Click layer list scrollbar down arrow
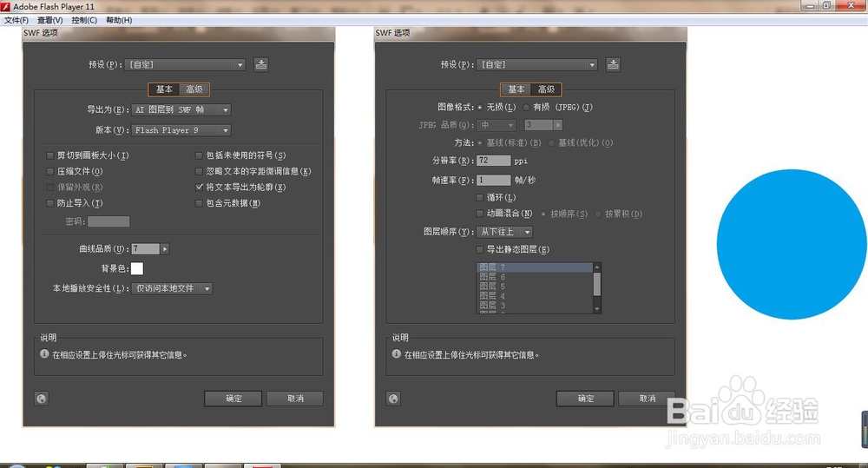Screen dimensions: 868x468 (597, 309)
